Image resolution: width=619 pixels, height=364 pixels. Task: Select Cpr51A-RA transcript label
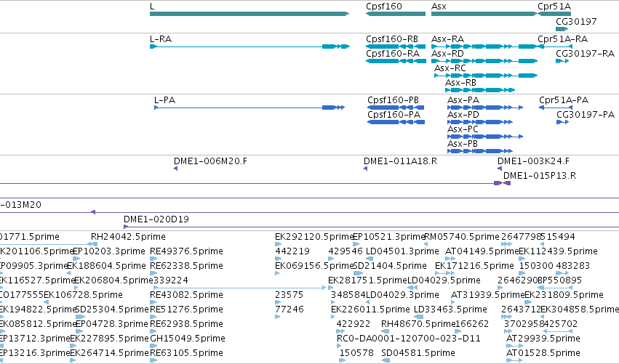coord(562,39)
